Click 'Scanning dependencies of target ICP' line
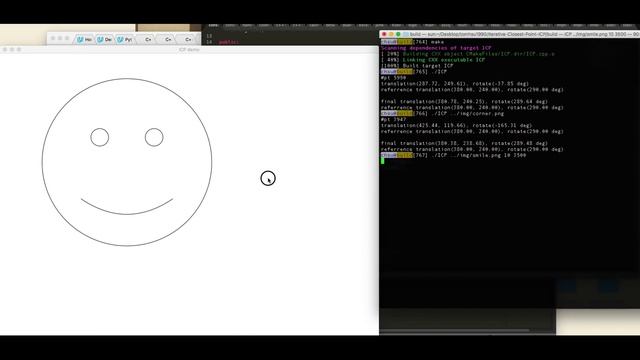Image resolution: width=640 pixels, height=360 pixels. 436,48
